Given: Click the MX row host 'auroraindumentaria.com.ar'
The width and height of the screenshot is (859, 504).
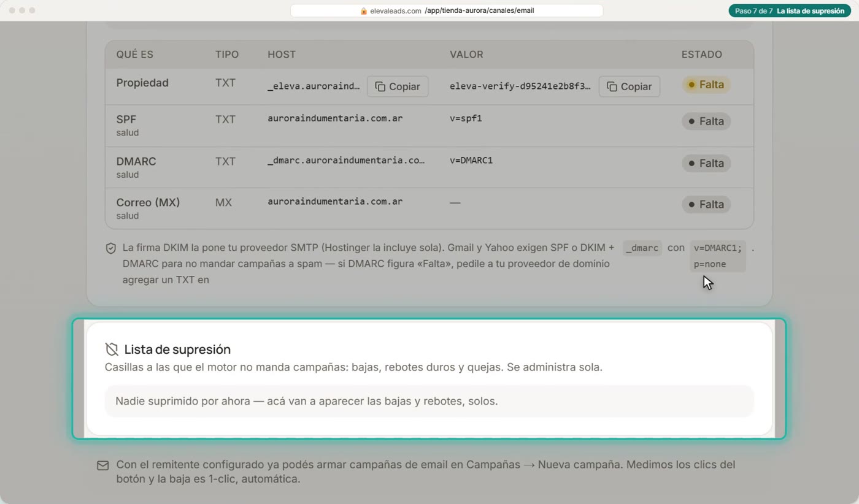Looking at the screenshot, I should point(335,201).
